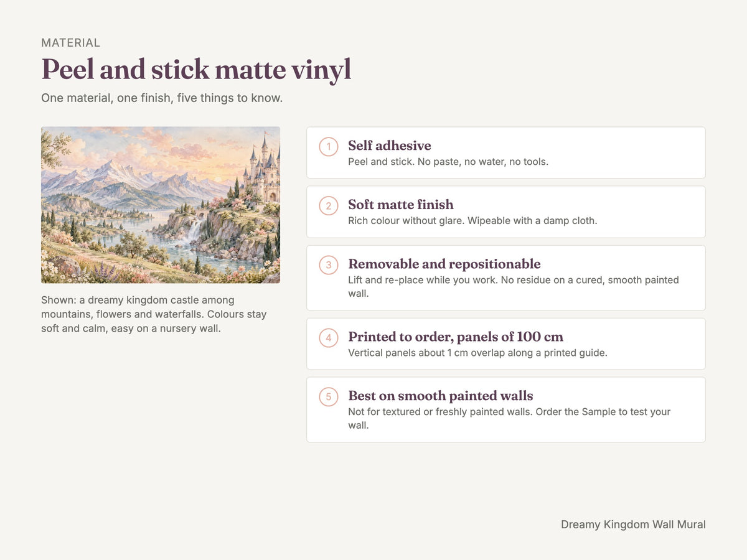This screenshot has width=747, height=560.
Task: Click the subtitle about five things to know
Action: [x=162, y=98]
